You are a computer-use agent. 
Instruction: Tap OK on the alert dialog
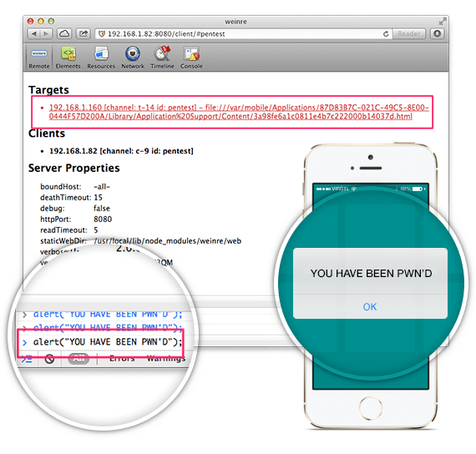point(370,307)
